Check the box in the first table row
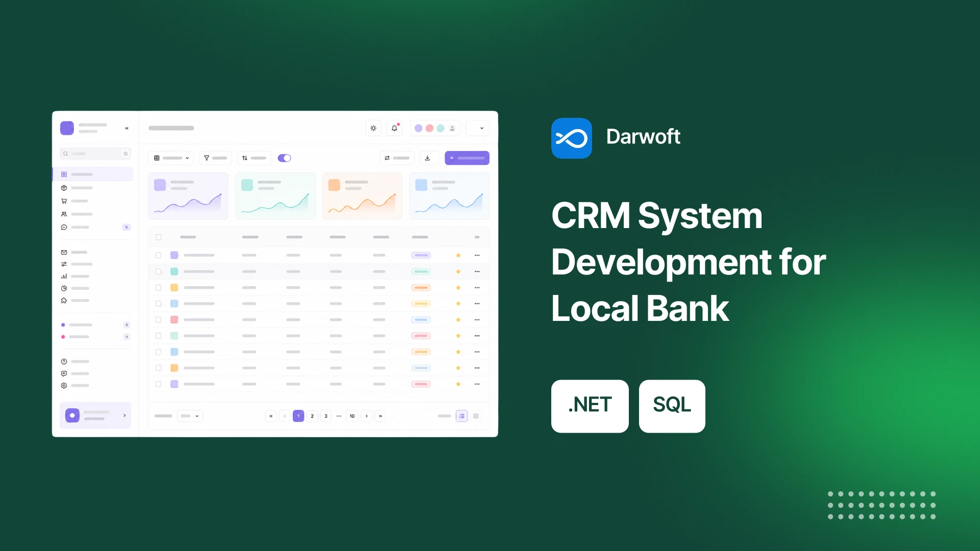Viewport: 980px width, 551px height. [x=158, y=255]
